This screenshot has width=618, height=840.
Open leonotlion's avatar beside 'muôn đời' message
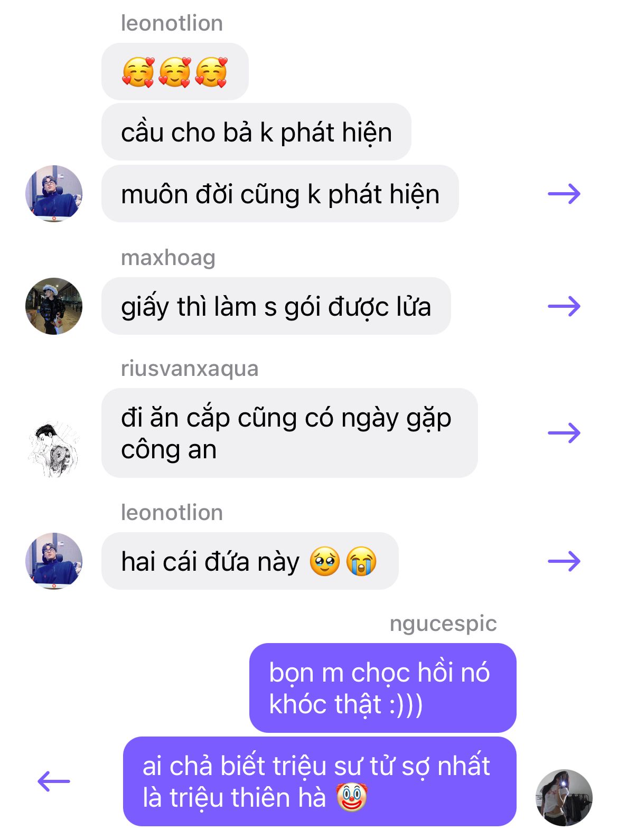54,193
